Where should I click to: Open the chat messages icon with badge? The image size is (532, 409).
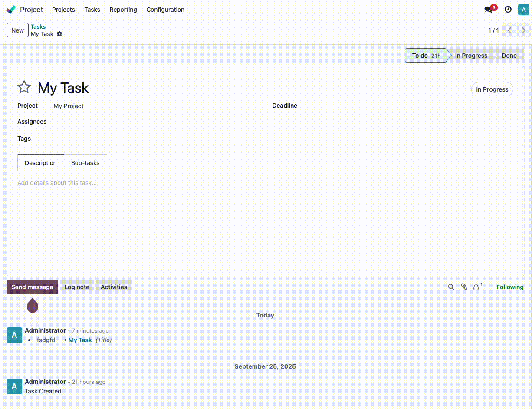point(489,10)
